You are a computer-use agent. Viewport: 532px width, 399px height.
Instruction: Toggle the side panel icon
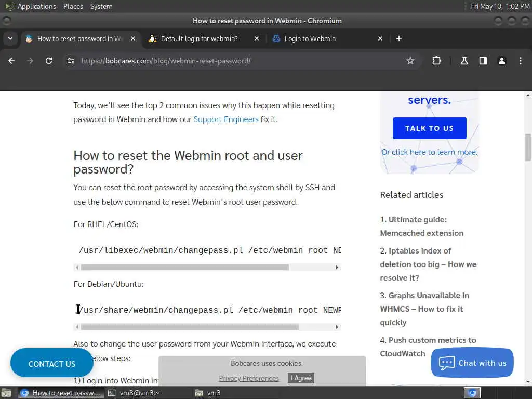[483, 61]
